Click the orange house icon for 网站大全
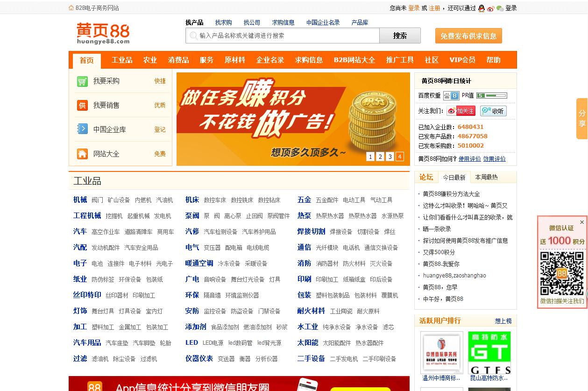 click(x=82, y=154)
